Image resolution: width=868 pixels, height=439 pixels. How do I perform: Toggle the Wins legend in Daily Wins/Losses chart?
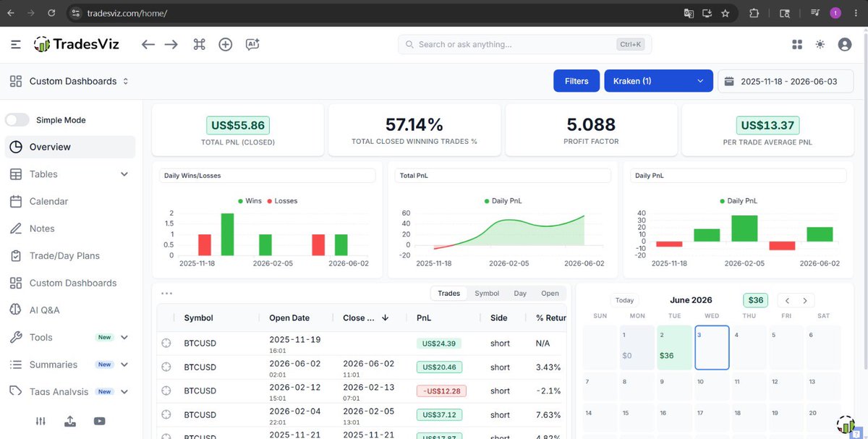(x=250, y=200)
